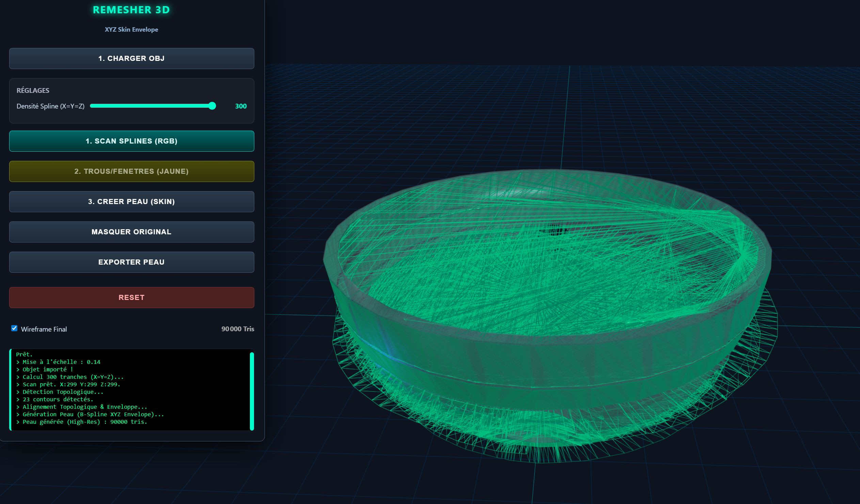860x504 pixels.
Task: Uncheck the Wireframe Final checkbox
Action: click(14, 328)
